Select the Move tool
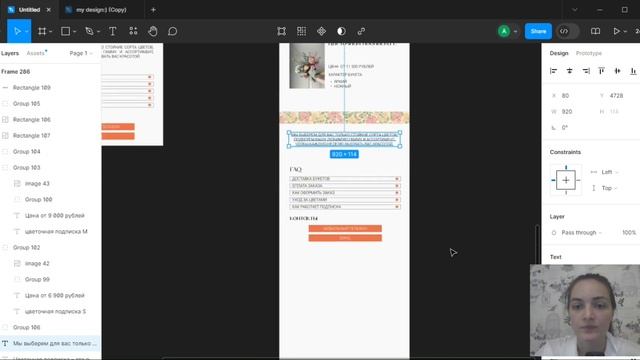This screenshot has width=640, height=360. [17, 31]
